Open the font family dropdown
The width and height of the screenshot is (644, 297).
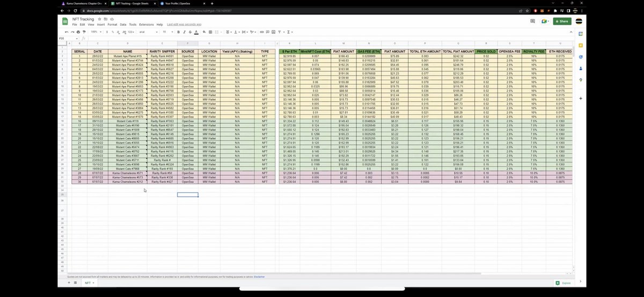(148, 32)
